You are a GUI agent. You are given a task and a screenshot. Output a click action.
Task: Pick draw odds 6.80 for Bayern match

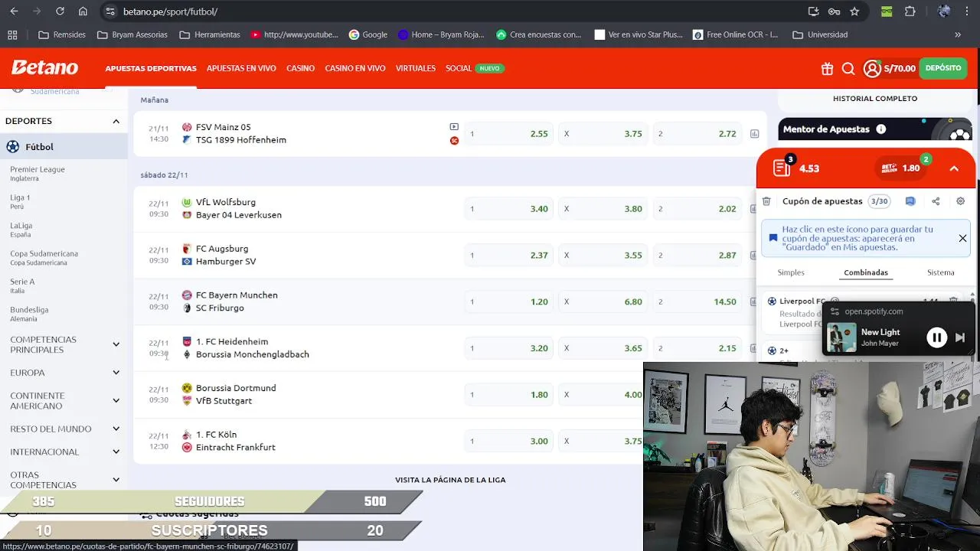point(603,302)
